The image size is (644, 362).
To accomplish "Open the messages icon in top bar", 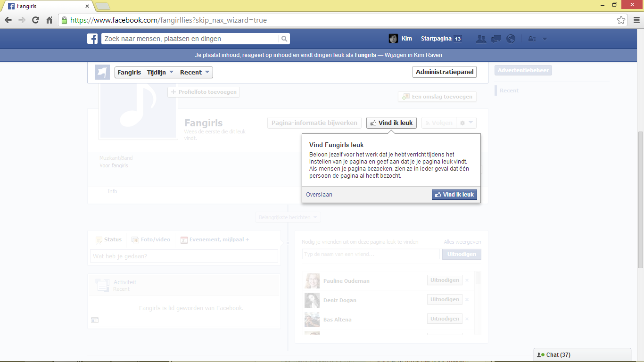I will tap(496, 39).
